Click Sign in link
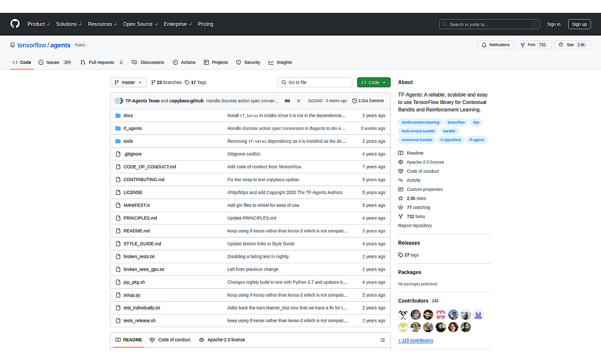Viewport: 601px width, 364px height. click(553, 24)
